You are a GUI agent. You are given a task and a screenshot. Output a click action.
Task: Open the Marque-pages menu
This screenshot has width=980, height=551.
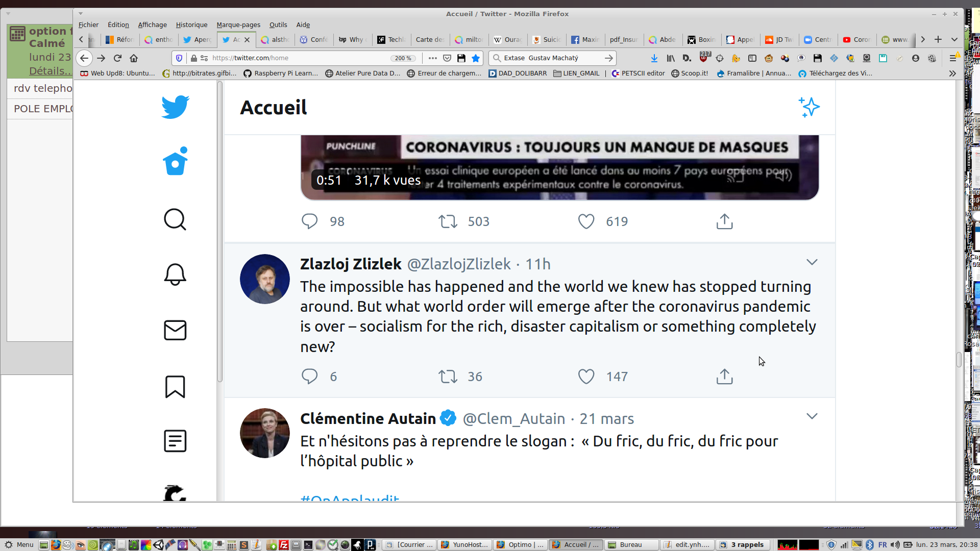pos(238,24)
